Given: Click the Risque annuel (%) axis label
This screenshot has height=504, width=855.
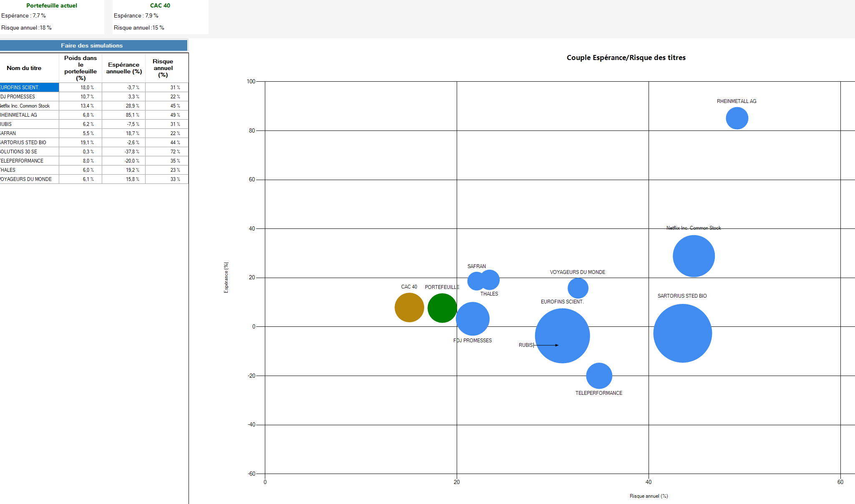Looking at the screenshot, I should [x=649, y=496].
